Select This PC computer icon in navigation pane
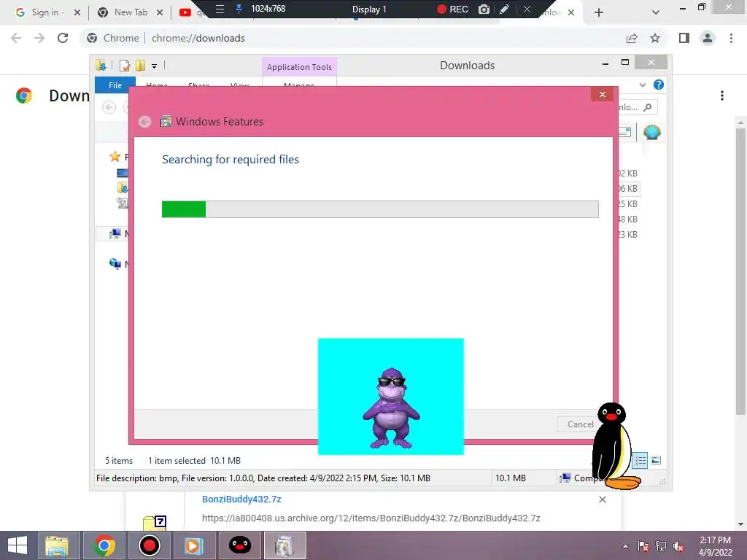Image resolution: width=747 pixels, height=560 pixels. coord(115,233)
